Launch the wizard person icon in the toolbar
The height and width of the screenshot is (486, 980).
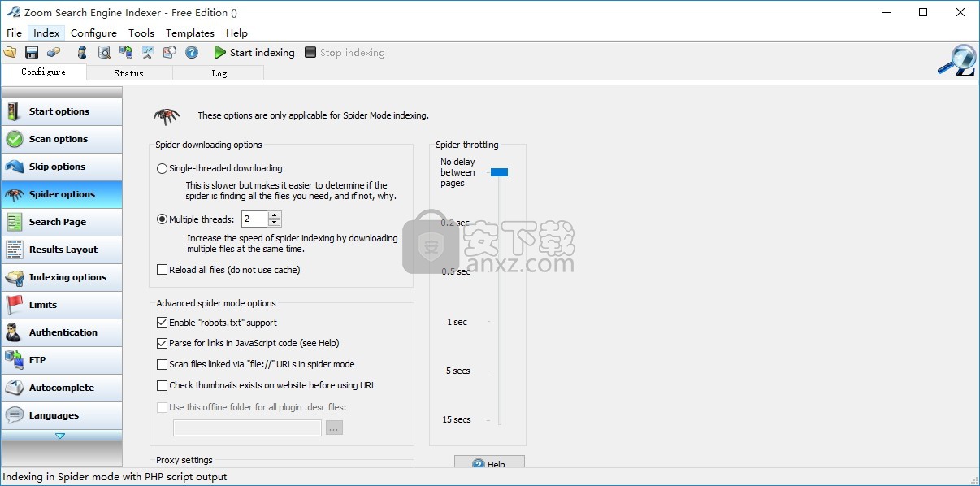click(x=82, y=52)
